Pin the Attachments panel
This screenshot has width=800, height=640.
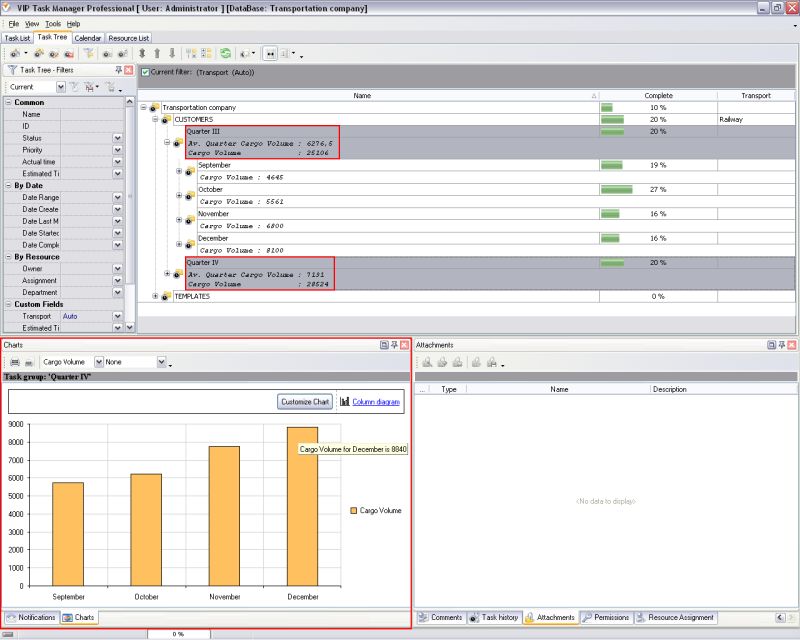tap(782, 345)
